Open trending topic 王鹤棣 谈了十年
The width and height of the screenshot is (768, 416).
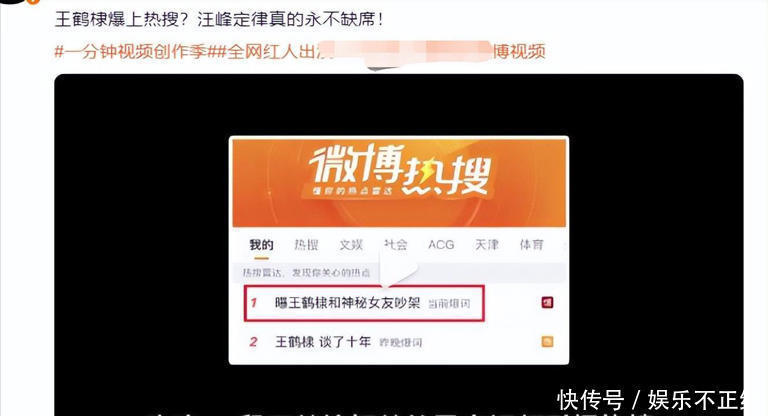pyautogui.click(x=323, y=342)
